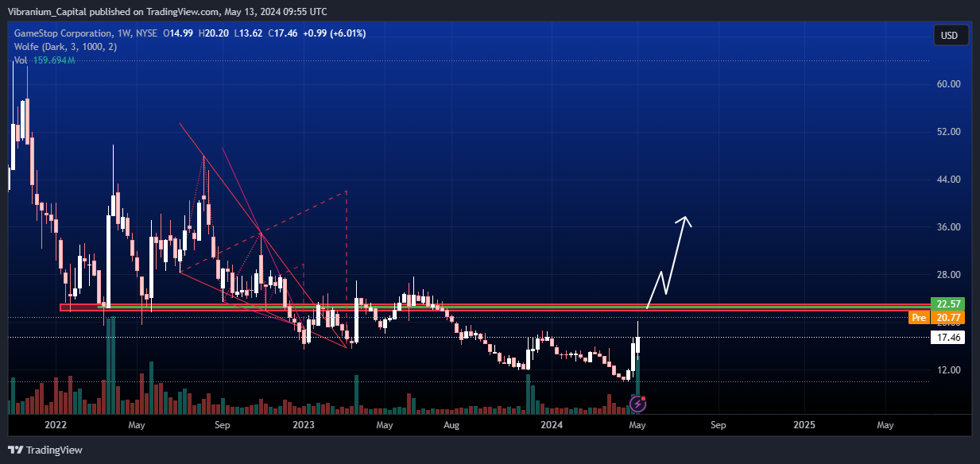Click the GameStop Corporation symbol title
The width and height of the screenshot is (980, 464).
tap(64, 33)
